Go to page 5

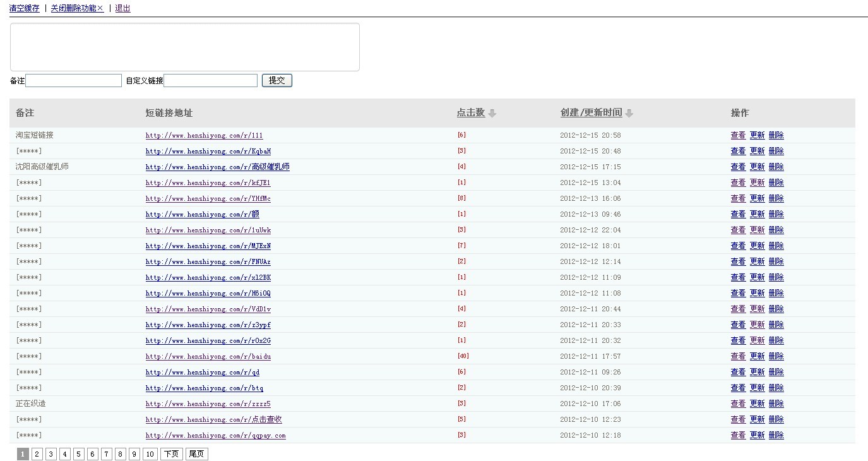(79, 454)
